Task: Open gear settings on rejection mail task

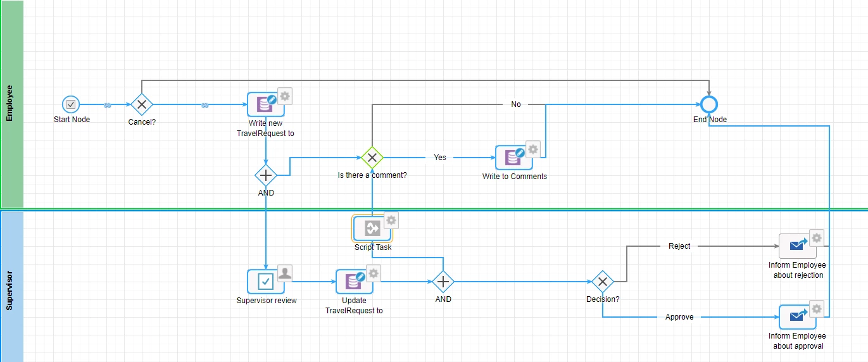Action: point(817,237)
